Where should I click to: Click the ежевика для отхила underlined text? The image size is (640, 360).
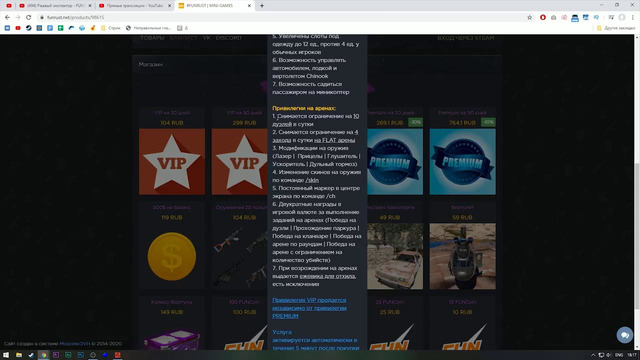(x=327, y=276)
